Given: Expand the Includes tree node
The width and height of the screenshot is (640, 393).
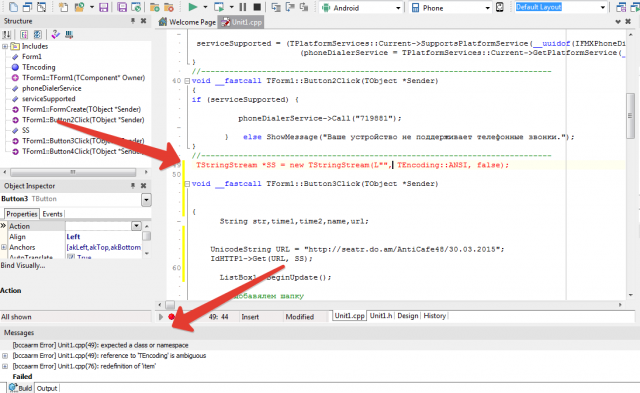Looking at the screenshot, I should [x=5, y=47].
